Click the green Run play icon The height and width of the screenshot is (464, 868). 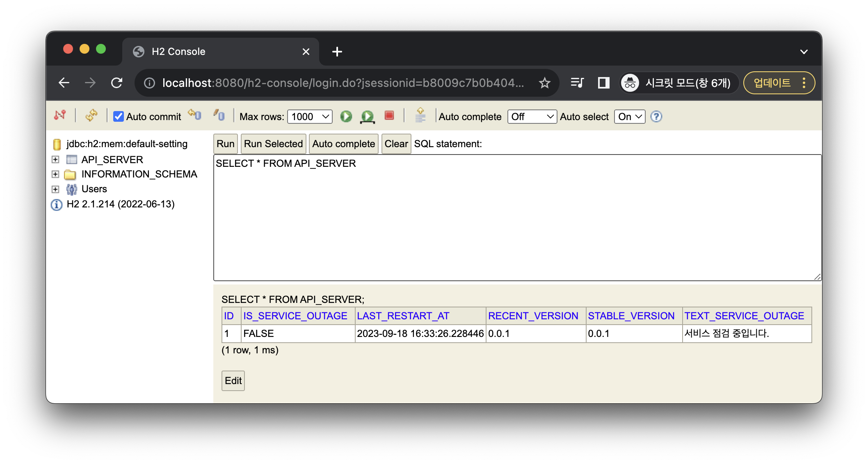(x=346, y=116)
